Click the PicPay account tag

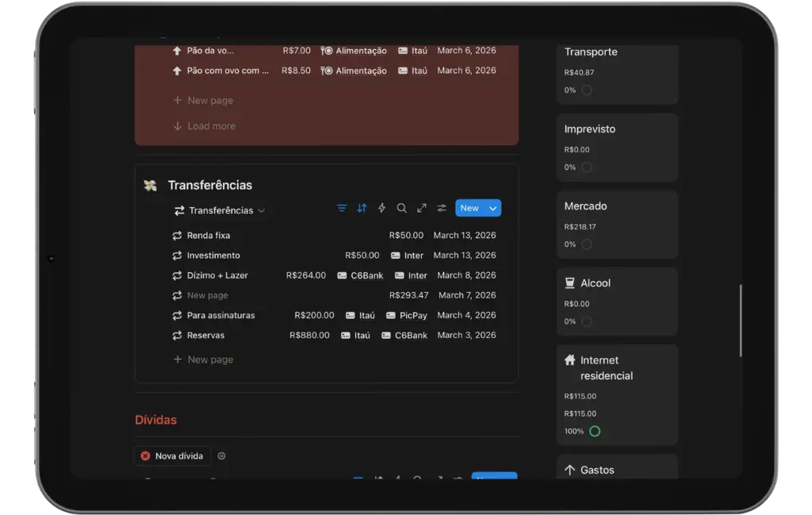click(407, 316)
